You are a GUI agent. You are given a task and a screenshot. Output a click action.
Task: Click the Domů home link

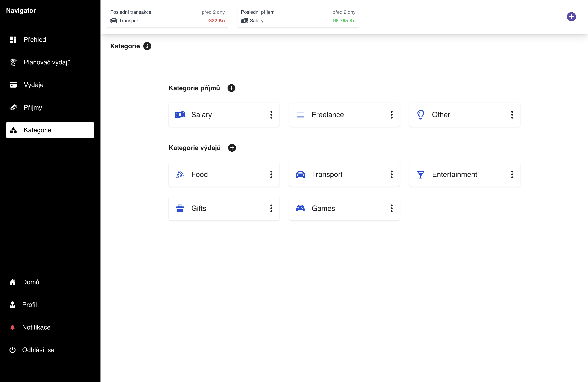coord(31,282)
